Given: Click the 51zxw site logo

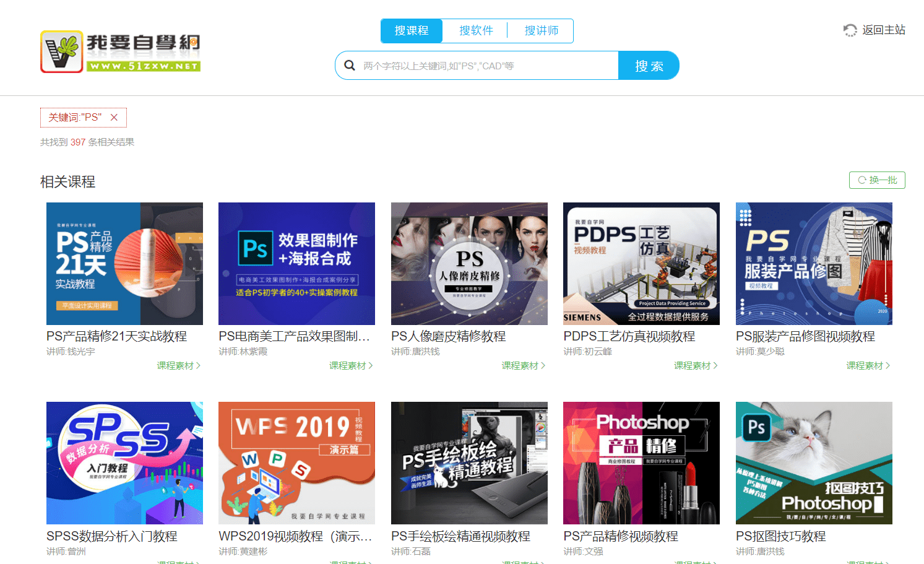Looking at the screenshot, I should 121,51.
